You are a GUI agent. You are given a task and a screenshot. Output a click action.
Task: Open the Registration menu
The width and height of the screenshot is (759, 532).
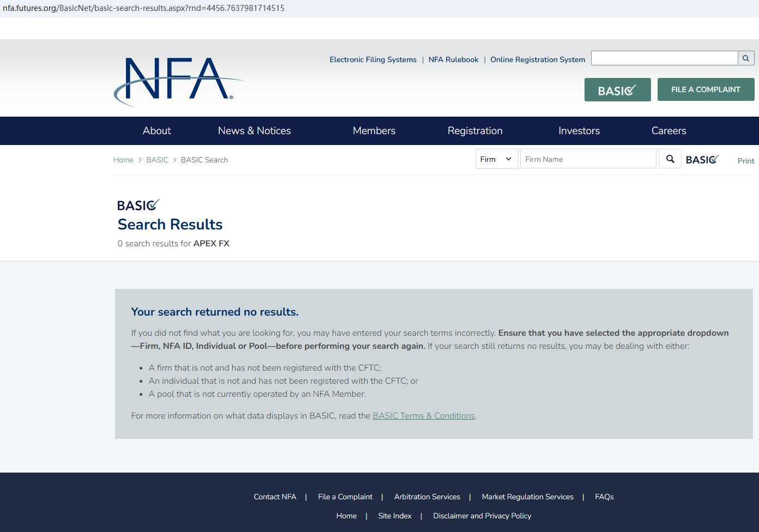tap(475, 131)
